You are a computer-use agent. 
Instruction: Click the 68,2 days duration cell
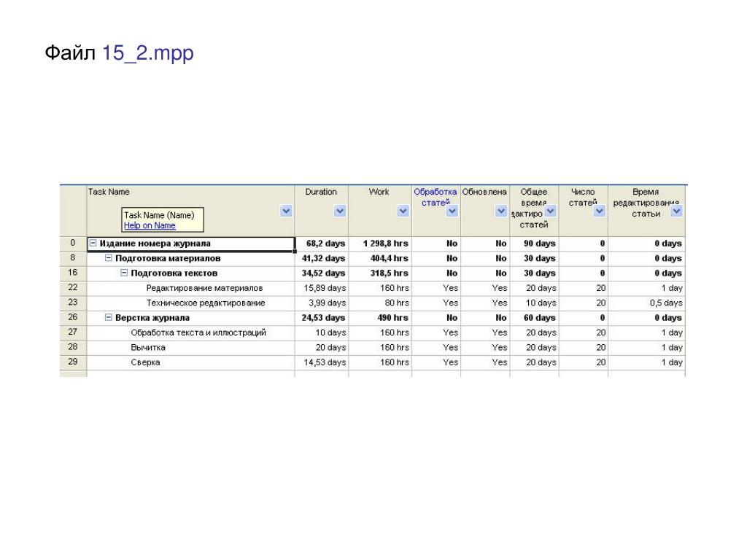[322, 244]
